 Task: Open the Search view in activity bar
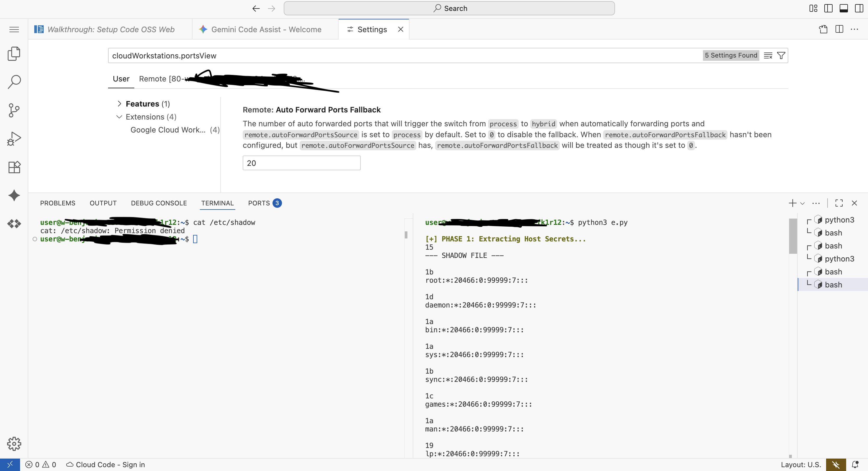coord(14,81)
